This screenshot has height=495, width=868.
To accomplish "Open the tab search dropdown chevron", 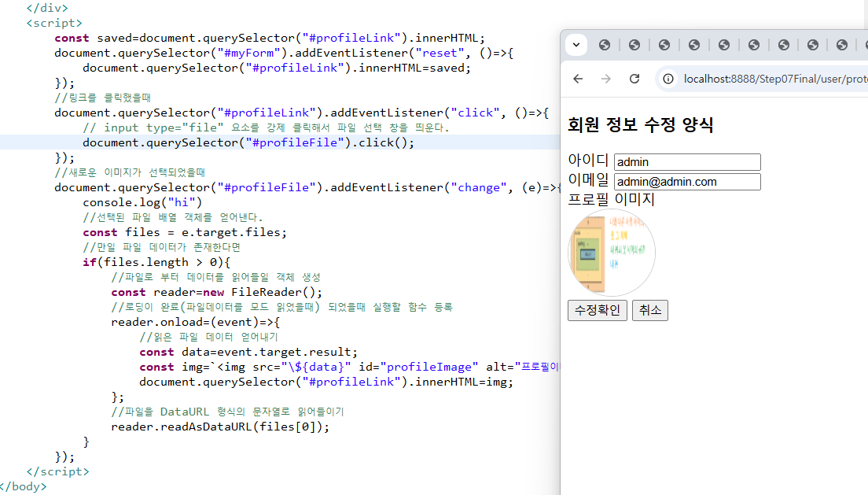I will (576, 45).
